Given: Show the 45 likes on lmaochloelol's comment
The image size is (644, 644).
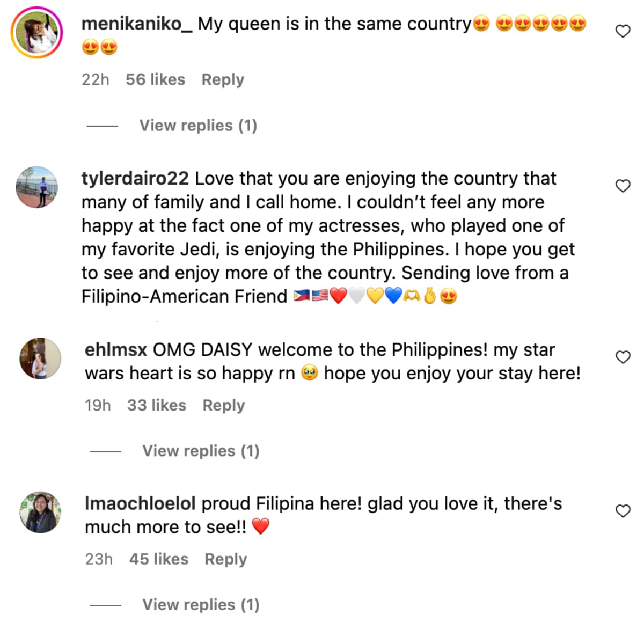Looking at the screenshot, I should coord(159,559).
